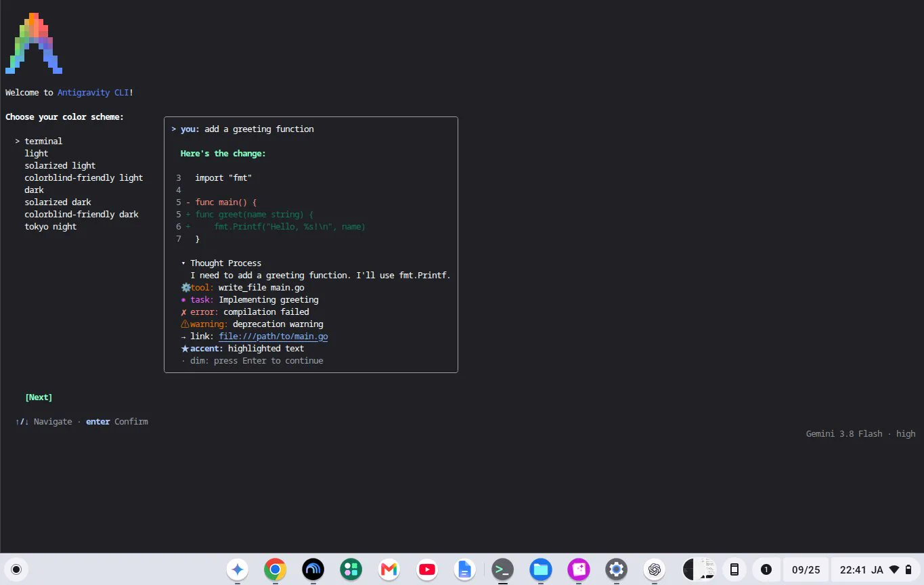Open YouTube from the shelf
Screen dimensions: 924x585
pos(426,569)
